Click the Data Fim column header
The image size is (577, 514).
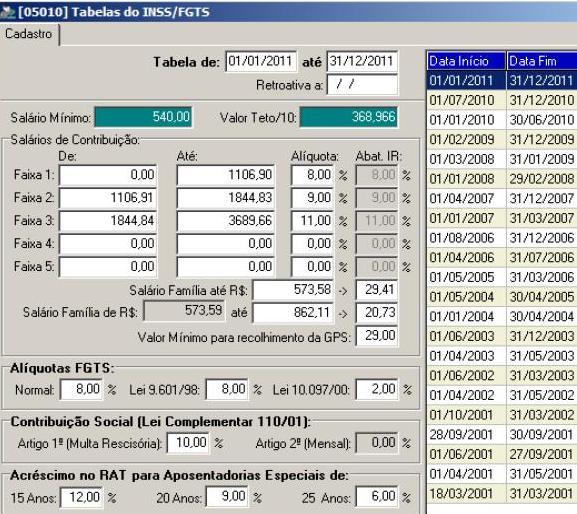(x=542, y=61)
